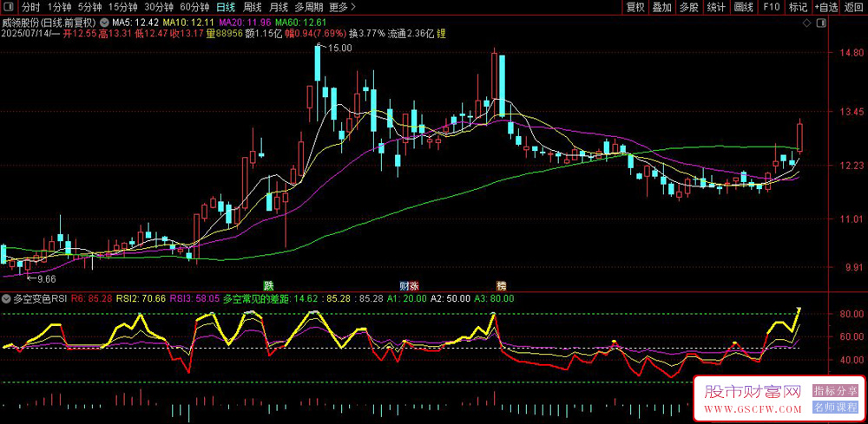Select the 5分钟 period tab
This screenshot has width=868, height=424.
[x=89, y=7]
